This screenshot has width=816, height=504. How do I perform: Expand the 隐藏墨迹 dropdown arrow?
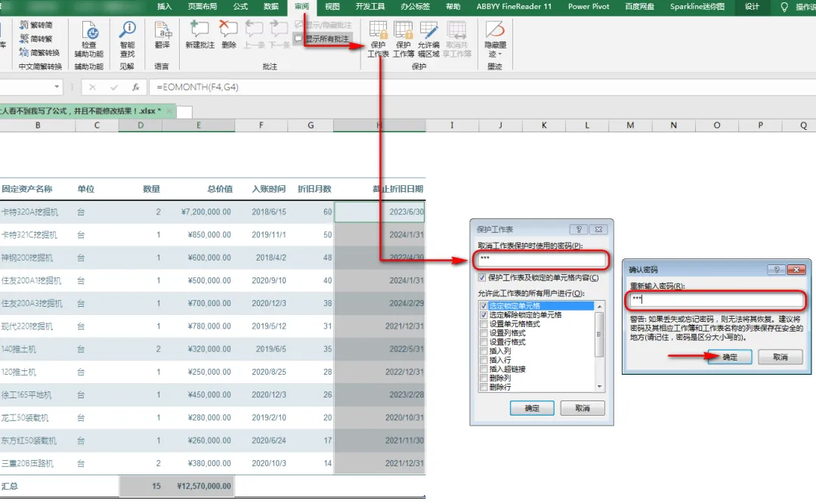(500, 54)
